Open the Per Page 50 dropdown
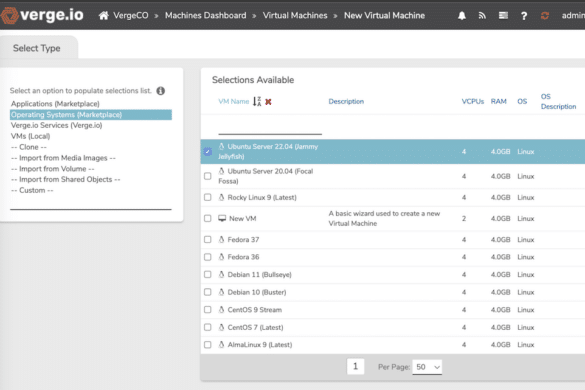The image size is (585, 390). 427,367
